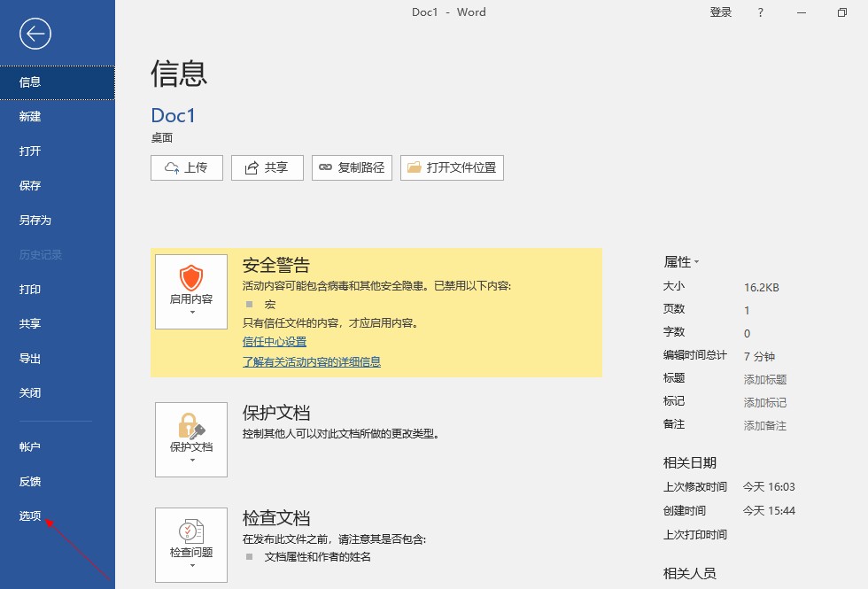Click the back arrow circle icon
Image resolution: width=868 pixels, height=589 pixels.
35,34
